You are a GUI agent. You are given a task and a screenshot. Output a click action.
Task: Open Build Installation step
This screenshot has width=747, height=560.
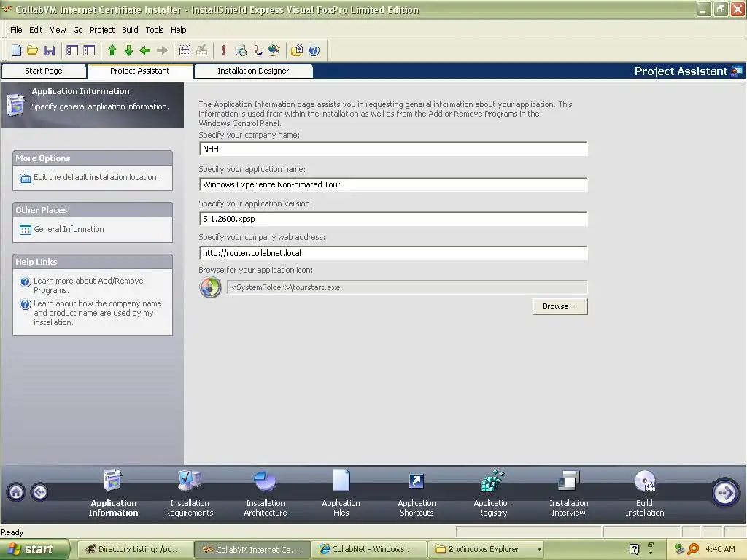click(645, 494)
